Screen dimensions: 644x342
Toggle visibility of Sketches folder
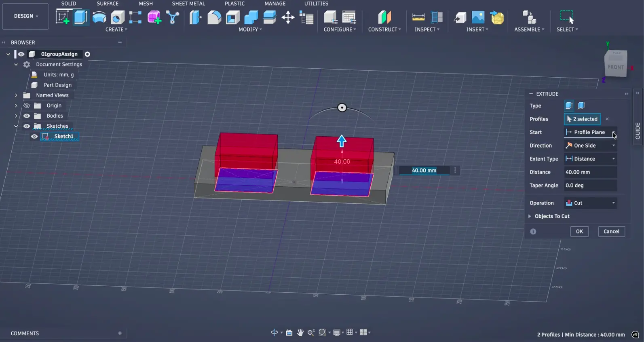(x=27, y=126)
